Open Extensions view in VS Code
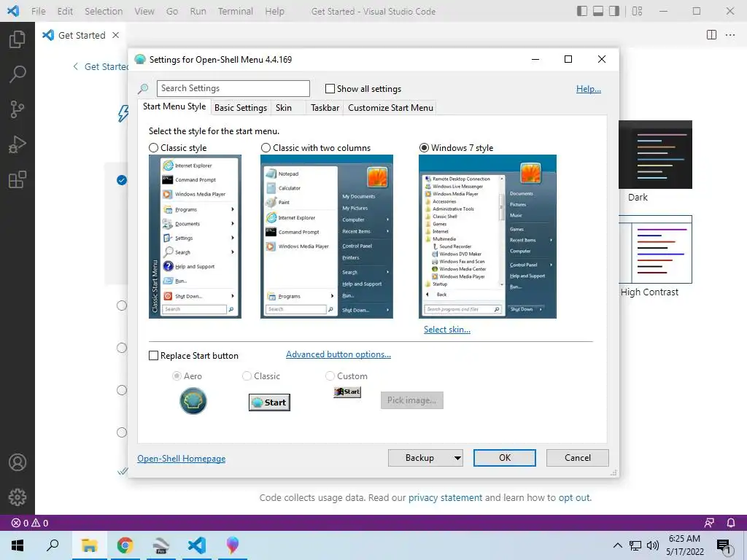747x560 pixels. (18, 179)
